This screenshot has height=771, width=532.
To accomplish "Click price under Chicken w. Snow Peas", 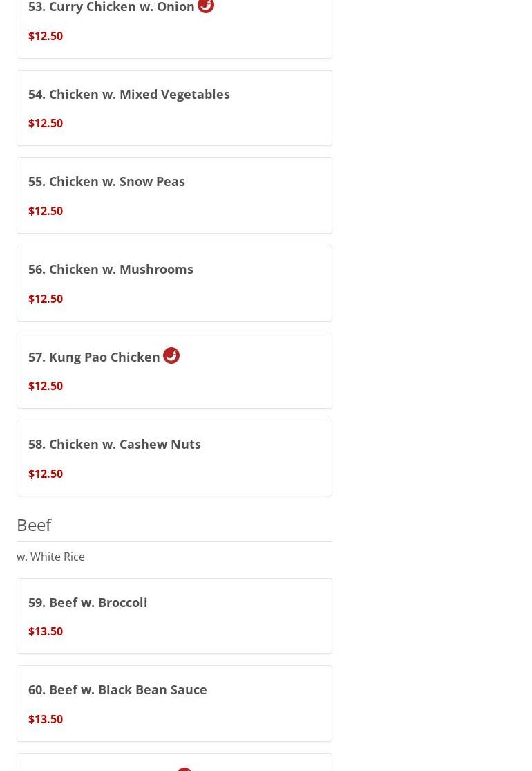I will click(x=46, y=211).
